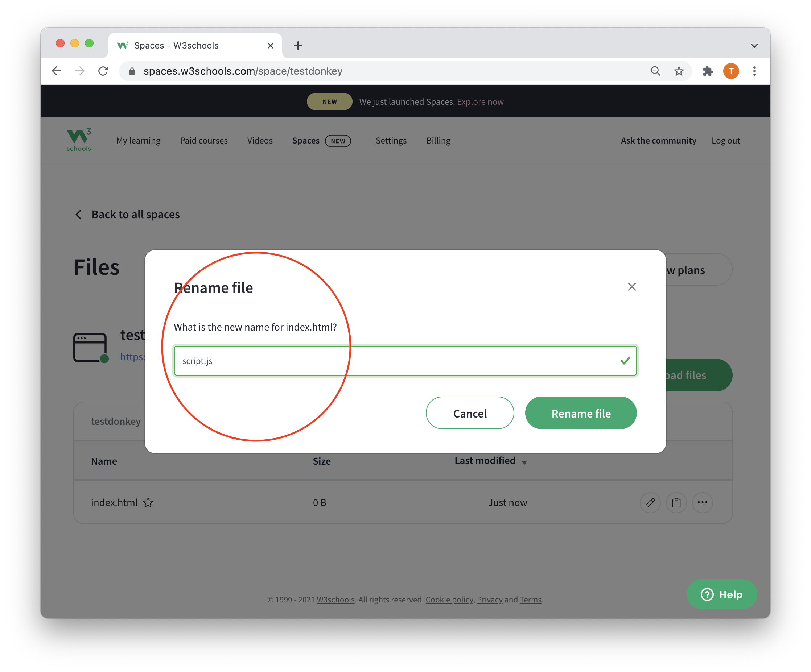
Task: Click the back arrow icon to all spaces
Action: point(79,214)
